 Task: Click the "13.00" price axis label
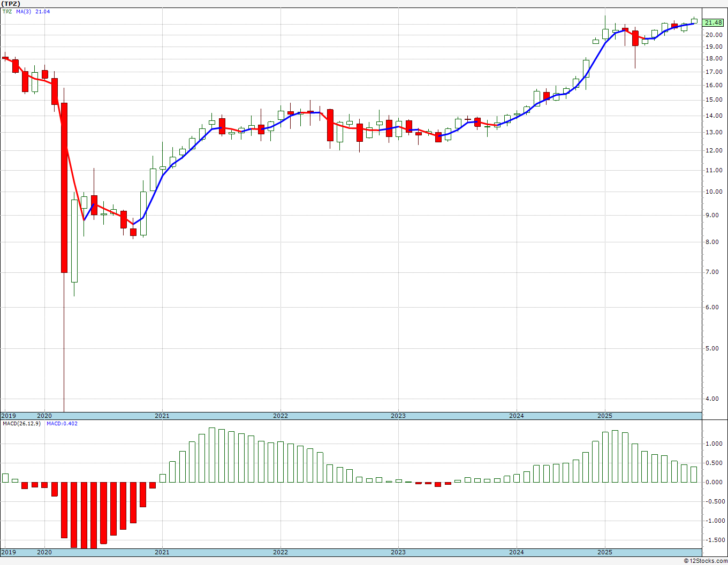(x=714, y=132)
